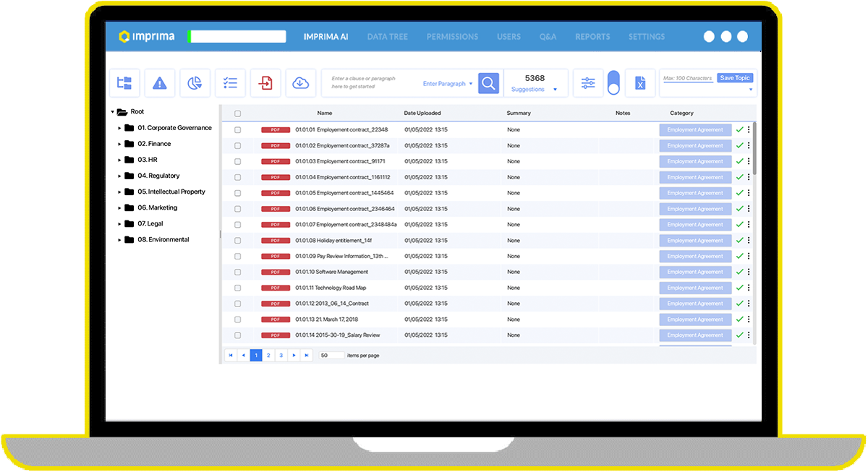The height and width of the screenshot is (472, 868).
Task: Click the Max 100 Characters topic field
Action: [x=688, y=78]
